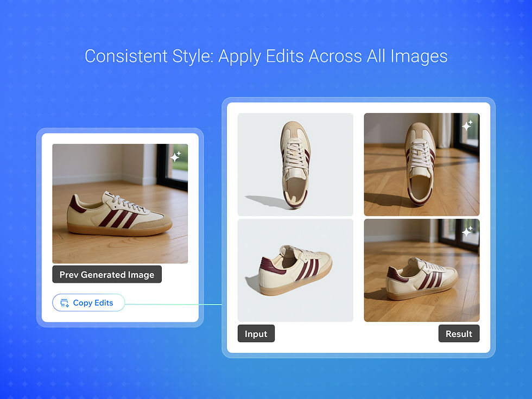The width and height of the screenshot is (532, 399).
Task: Click the copy icon inside Copy Edits button
Action: click(65, 303)
